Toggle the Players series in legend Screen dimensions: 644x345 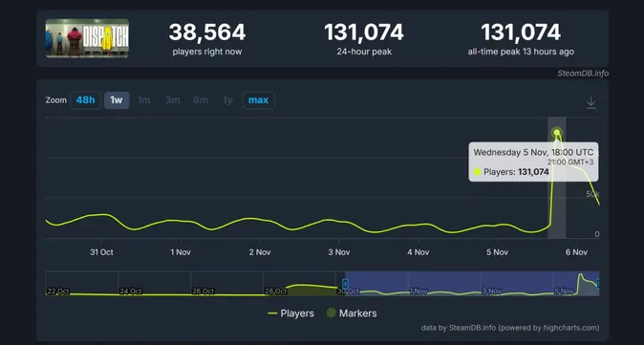click(290, 313)
